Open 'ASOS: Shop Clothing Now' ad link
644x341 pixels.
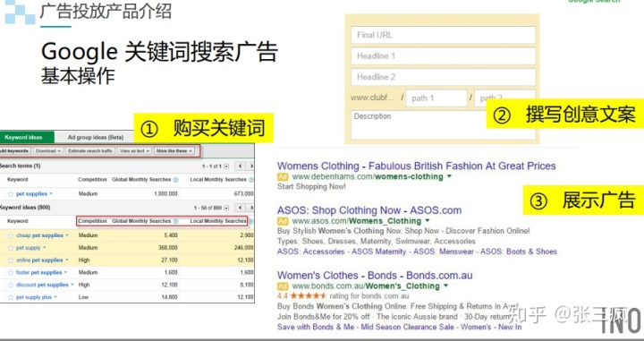point(369,210)
